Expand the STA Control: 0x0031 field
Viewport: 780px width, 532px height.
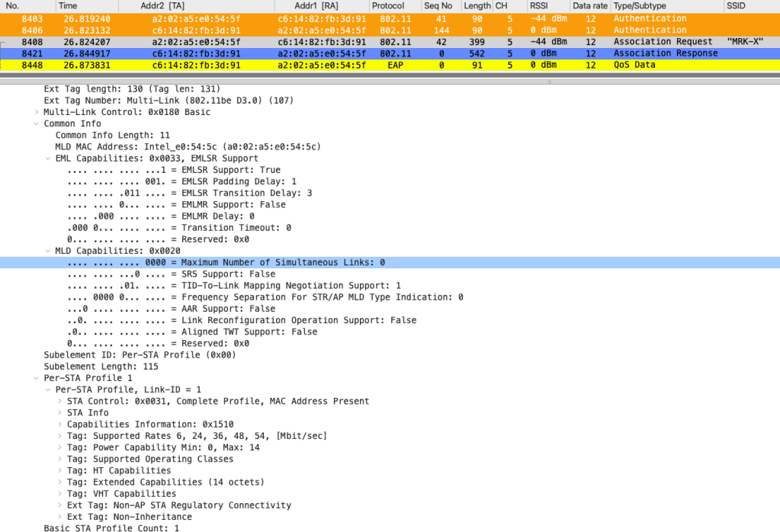60,401
